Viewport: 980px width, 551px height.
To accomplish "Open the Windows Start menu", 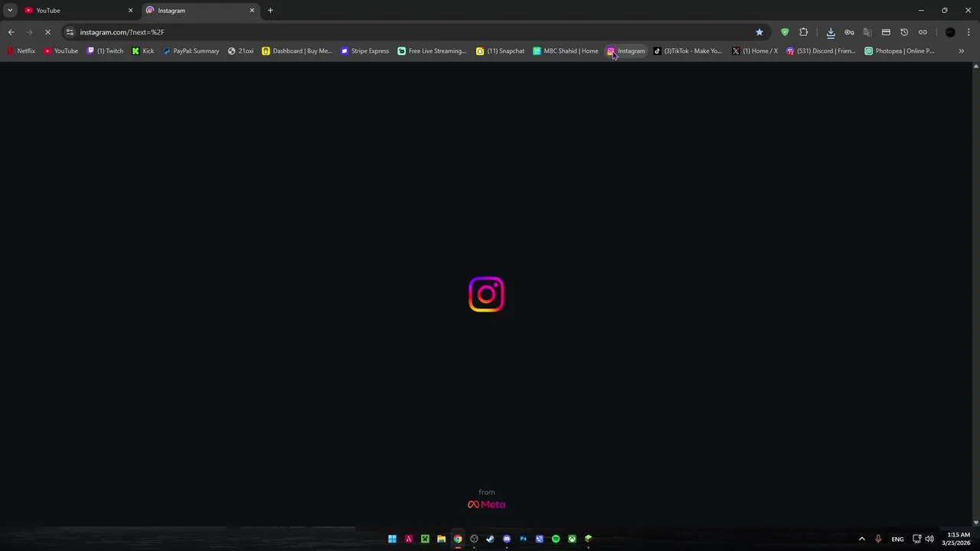I will coord(392,539).
